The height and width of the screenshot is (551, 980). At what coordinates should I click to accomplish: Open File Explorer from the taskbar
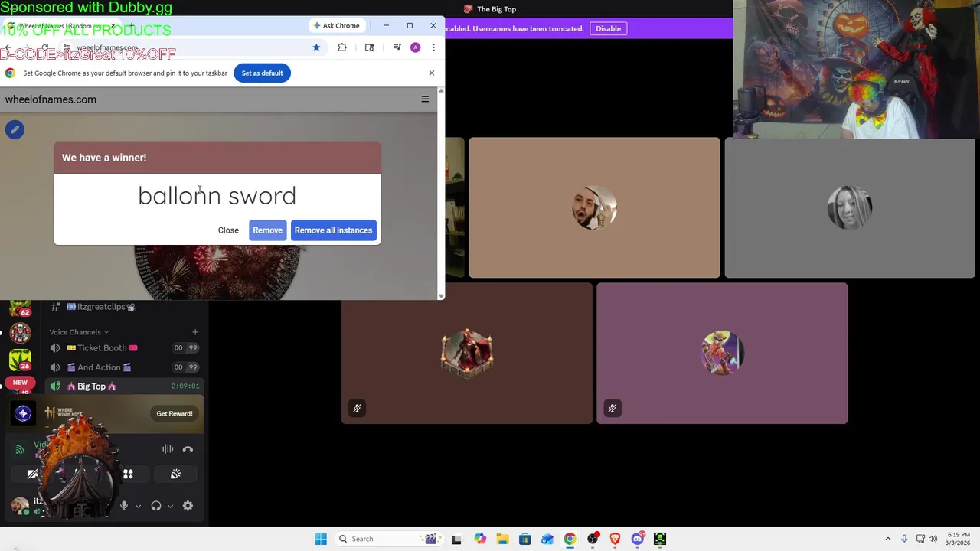[502, 539]
